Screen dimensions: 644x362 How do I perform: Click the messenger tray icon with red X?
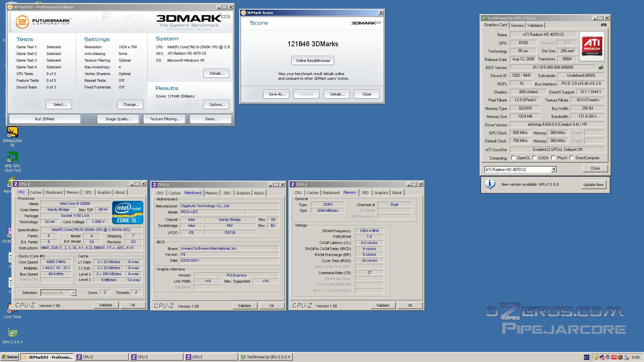[x=626, y=357]
